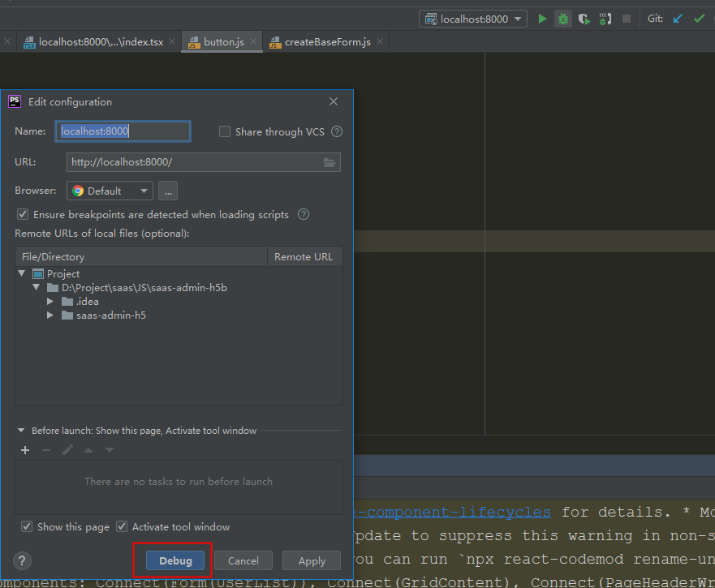The height and width of the screenshot is (588, 715).
Task: Click the Cancel button
Action: [243, 560]
